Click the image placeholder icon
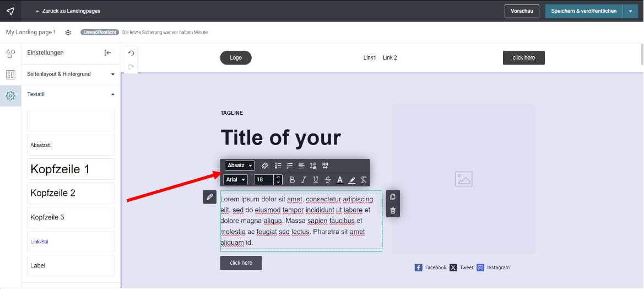The height and width of the screenshot is (289, 644). point(464,179)
